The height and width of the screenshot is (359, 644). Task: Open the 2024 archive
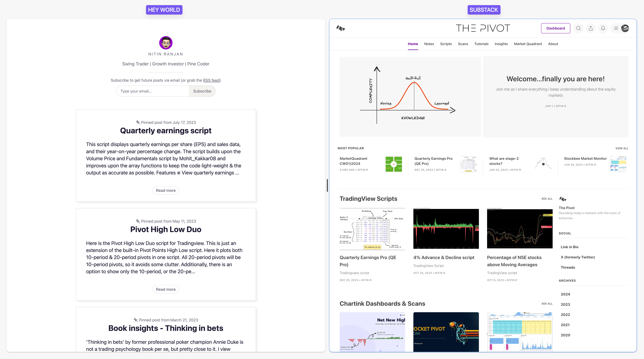coord(565,294)
